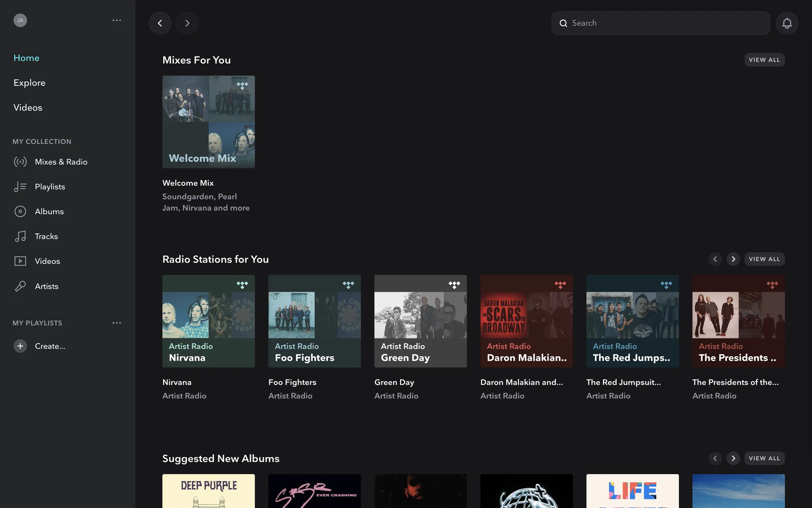The width and height of the screenshot is (812, 508).
Task: Open the My Playlists three-dot options menu
Action: [x=117, y=323]
